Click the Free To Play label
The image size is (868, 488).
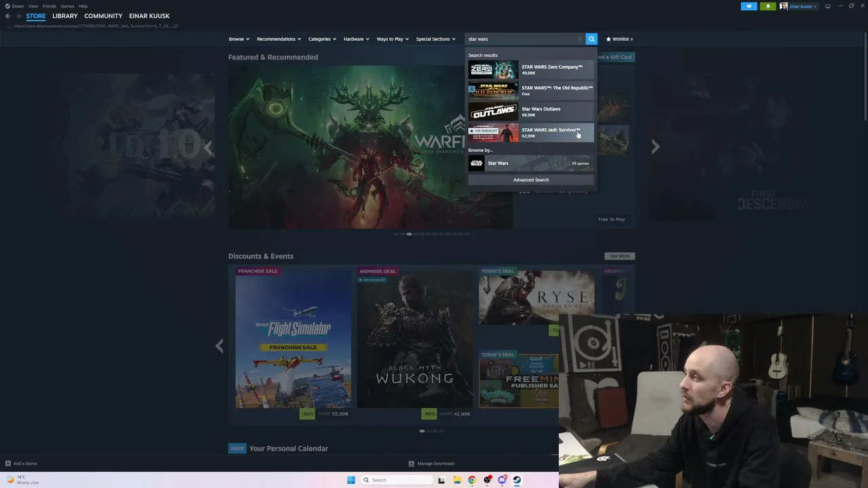pyautogui.click(x=612, y=220)
